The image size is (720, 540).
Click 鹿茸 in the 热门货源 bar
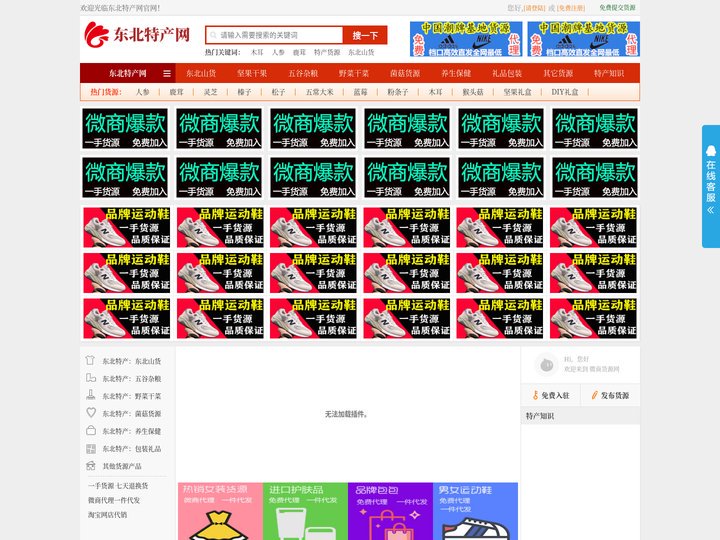[177, 92]
